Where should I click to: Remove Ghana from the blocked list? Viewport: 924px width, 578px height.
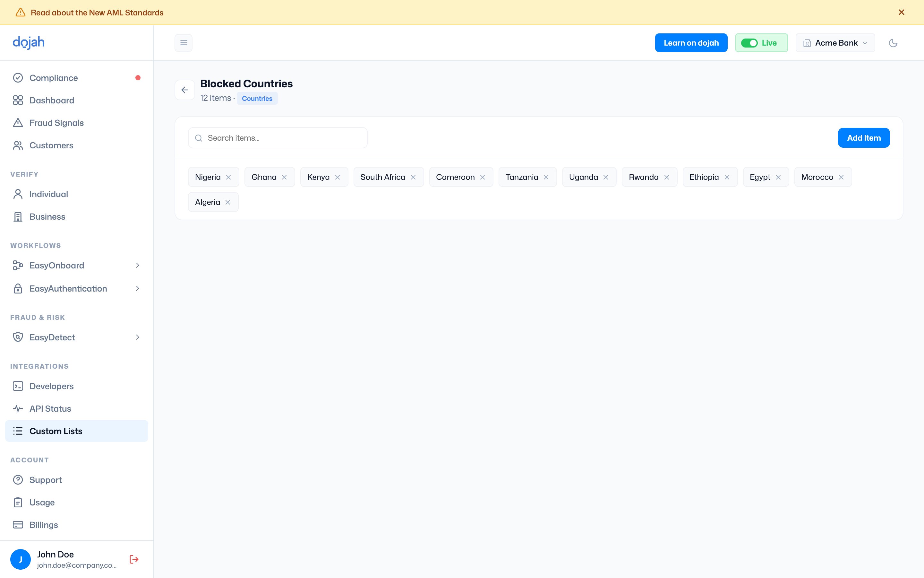tap(284, 177)
